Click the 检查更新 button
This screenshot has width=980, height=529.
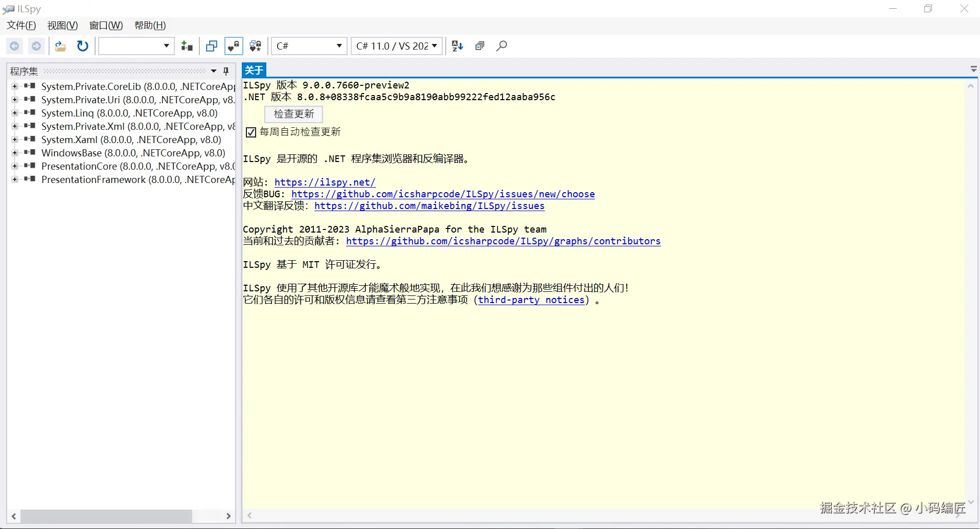[294, 114]
